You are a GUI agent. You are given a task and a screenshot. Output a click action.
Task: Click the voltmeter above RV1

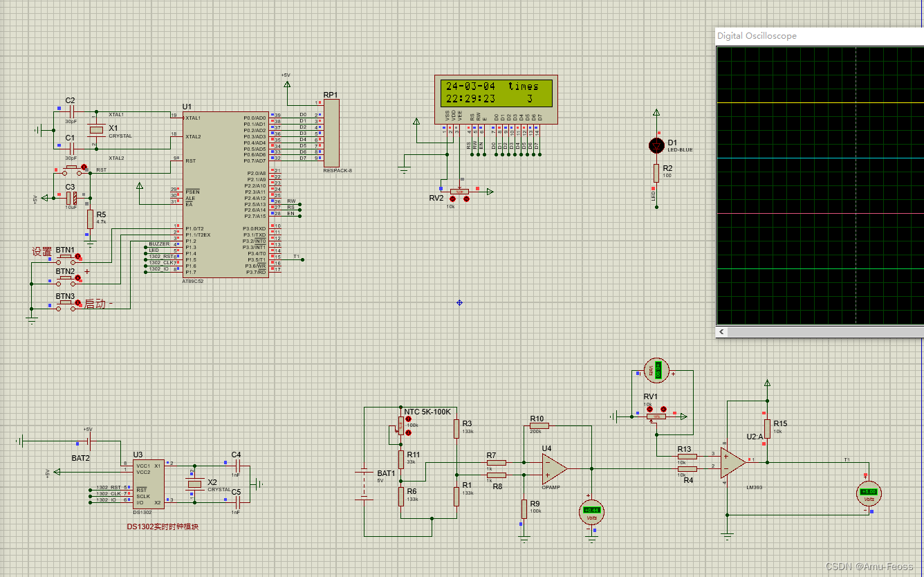pyautogui.click(x=656, y=371)
